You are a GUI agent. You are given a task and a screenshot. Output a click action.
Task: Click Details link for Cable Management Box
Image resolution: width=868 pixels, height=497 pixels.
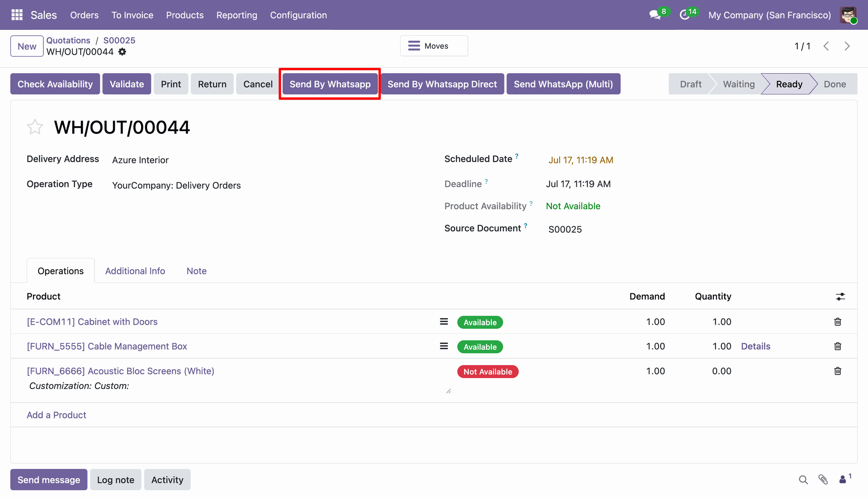755,346
